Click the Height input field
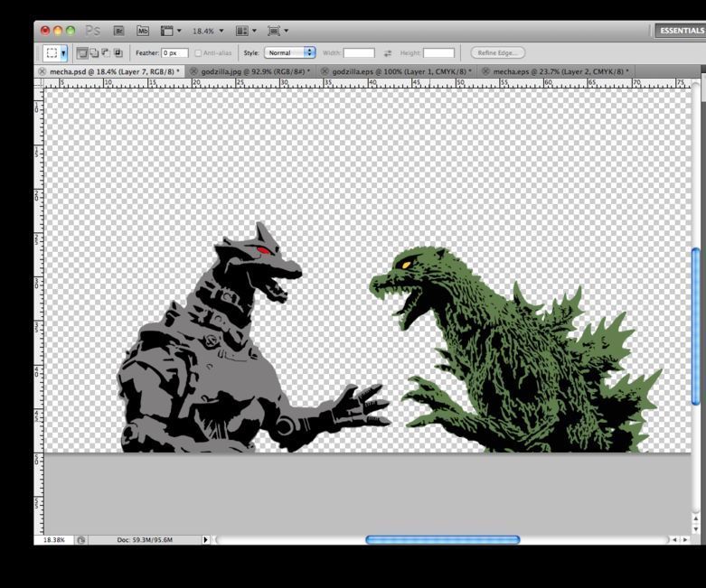 click(x=439, y=53)
